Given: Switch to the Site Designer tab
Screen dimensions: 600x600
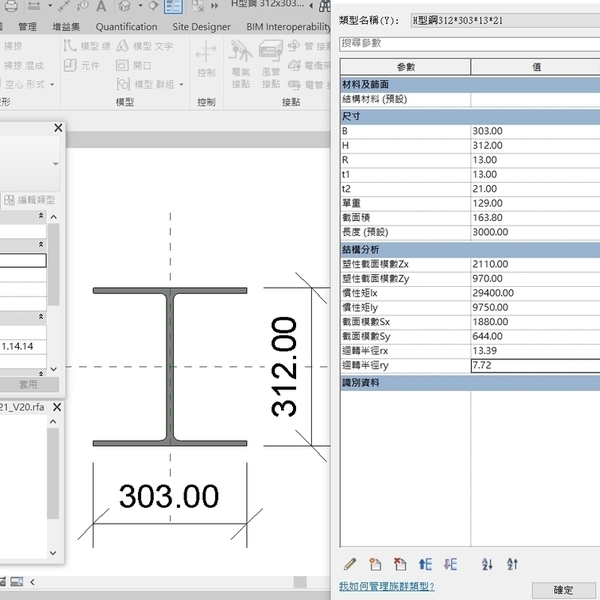Looking at the screenshot, I should point(201,26).
